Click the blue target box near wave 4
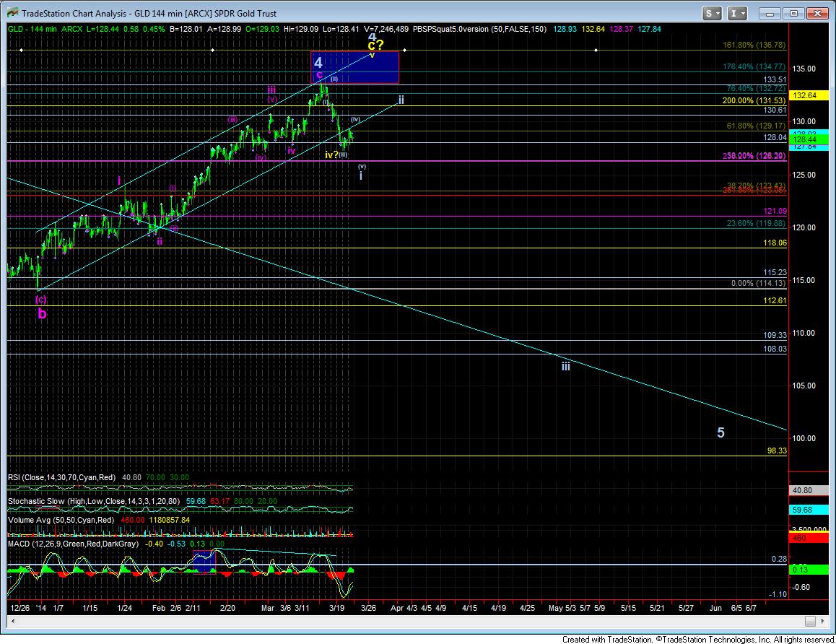Screen dimensions: 836x644 point(354,67)
